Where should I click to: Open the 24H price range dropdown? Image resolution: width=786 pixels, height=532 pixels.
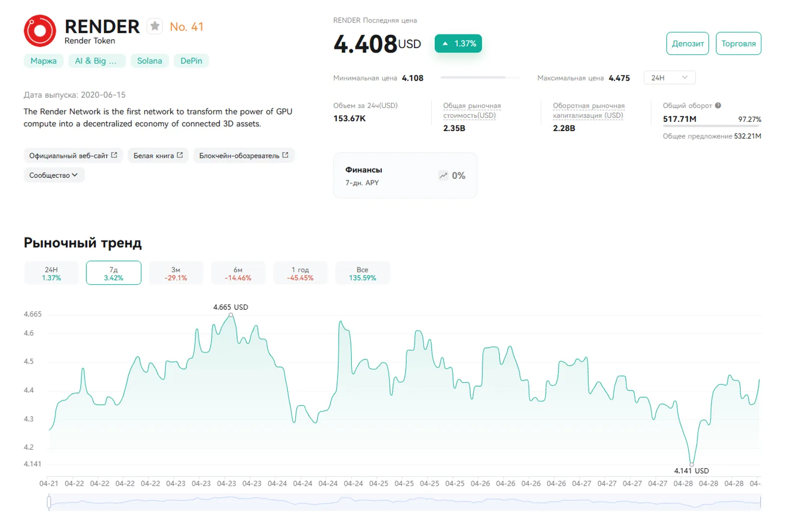pyautogui.click(x=669, y=78)
